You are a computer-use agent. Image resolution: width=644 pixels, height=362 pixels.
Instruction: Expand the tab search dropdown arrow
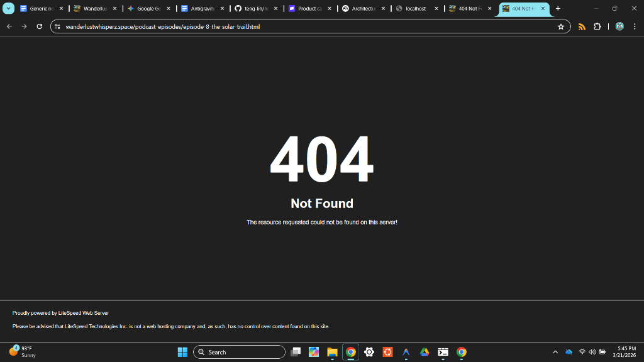point(9,9)
